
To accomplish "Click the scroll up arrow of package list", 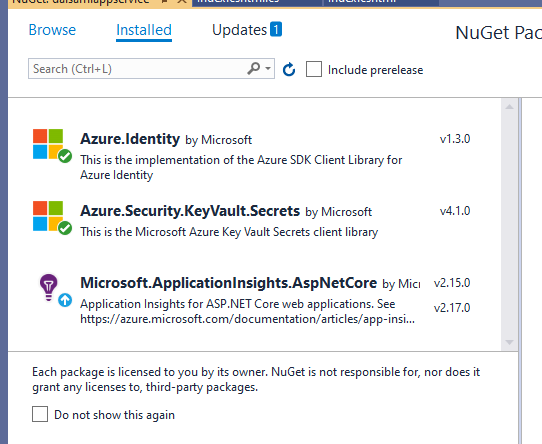I will click(x=509, y=107).
